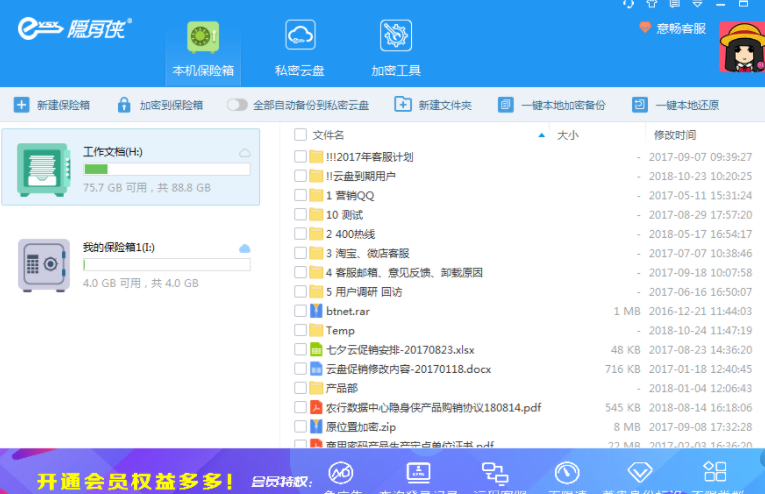765x494 pixels.
Task: Open the 本机保险箱 local safe tab
Action: point(203,48)
